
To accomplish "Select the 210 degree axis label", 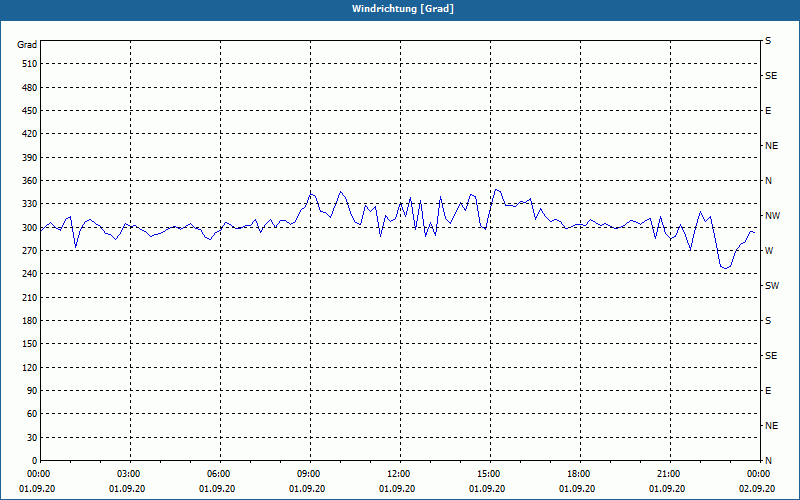I will (x=30, y=297).
